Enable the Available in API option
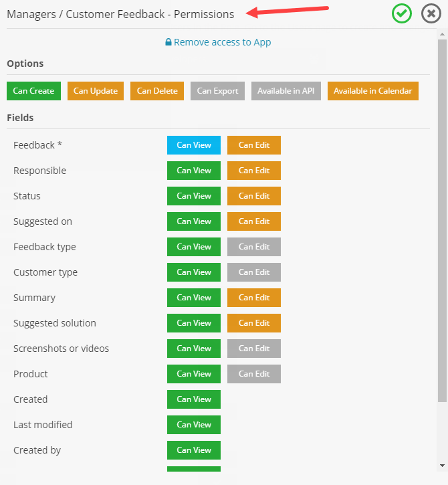The height and width of the screenshot is (485, 448). [286, 91]
